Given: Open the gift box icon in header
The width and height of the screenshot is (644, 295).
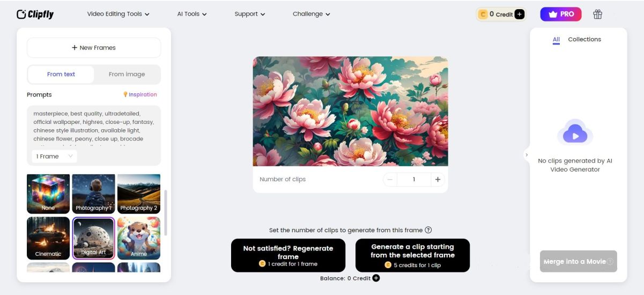Looking at the screenshot, I should point(597,14).
